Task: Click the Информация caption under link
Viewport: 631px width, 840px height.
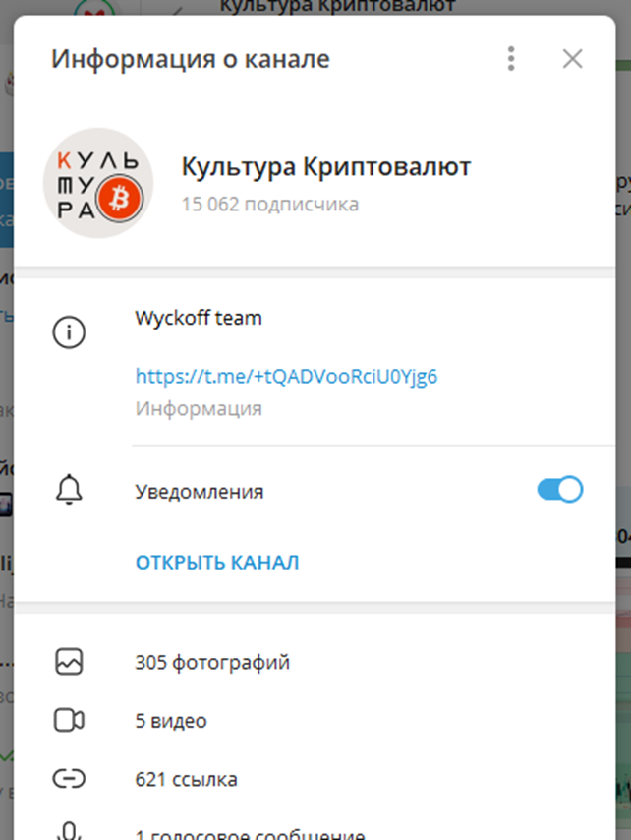Action: click(199, 409)
